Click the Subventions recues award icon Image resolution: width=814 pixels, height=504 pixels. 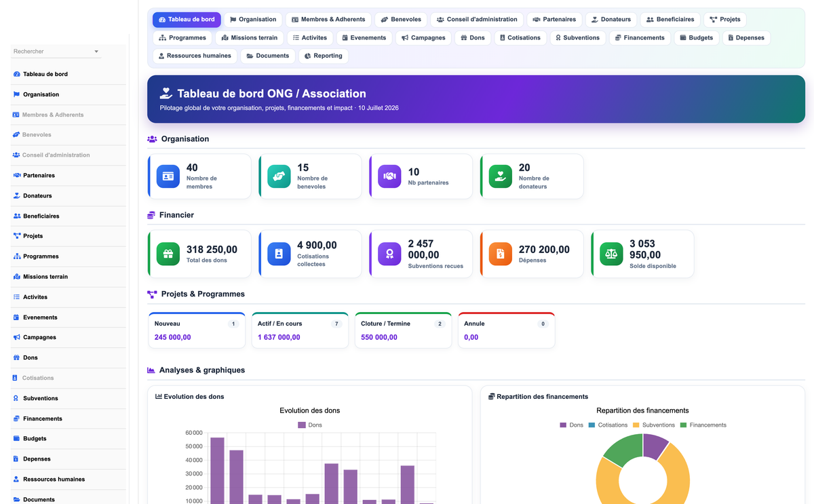click(x=389, y=254)
